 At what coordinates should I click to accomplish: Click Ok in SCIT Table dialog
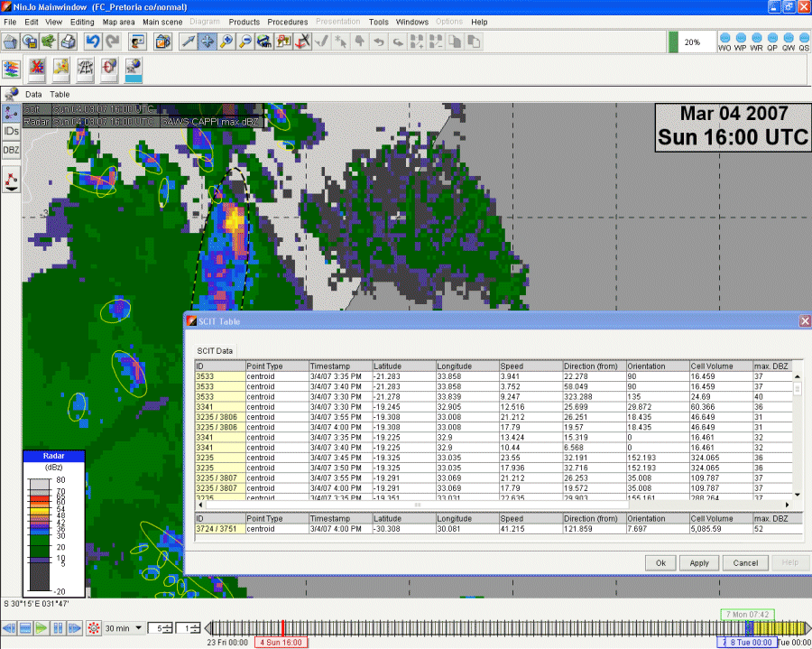coord(660,562)
